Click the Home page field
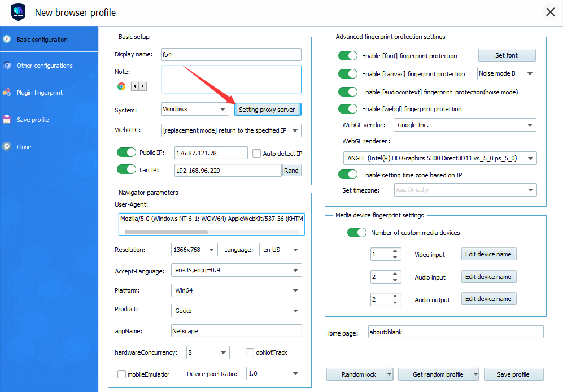 click(456, 332)
